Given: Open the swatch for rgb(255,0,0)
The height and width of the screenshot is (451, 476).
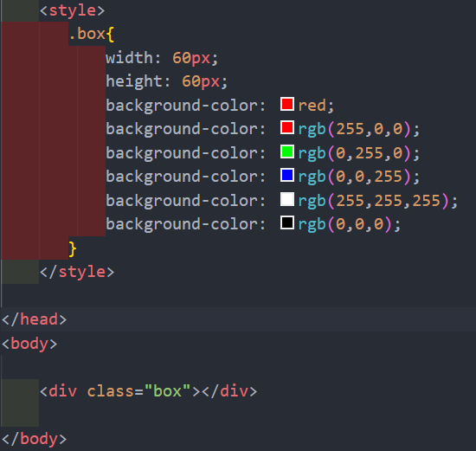Looking at the screenshot, I should coord(286,127).
